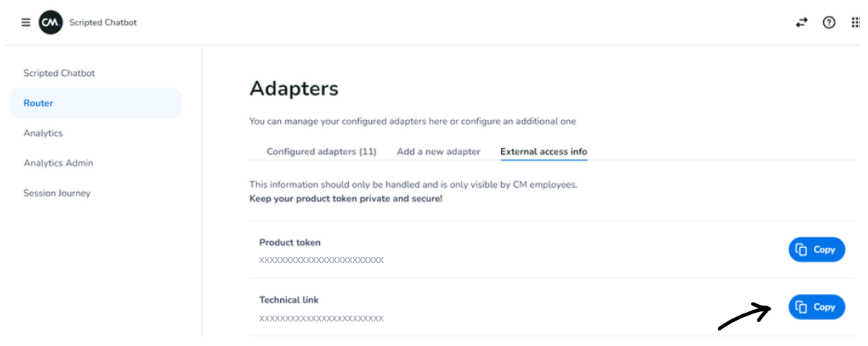The height and width of the screenshot is (346, 868).
Task: Copy the Technical link
Action: click(816, 307)
